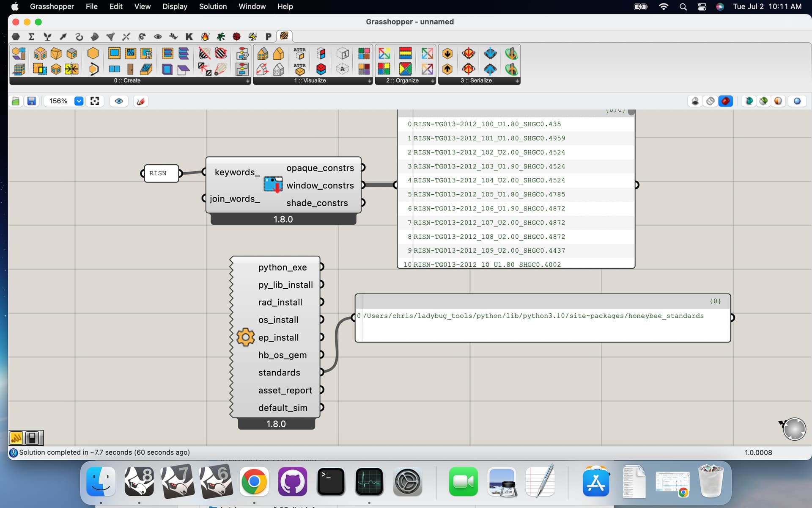
Task: Open the Solution menu
Action: point(213,6)
